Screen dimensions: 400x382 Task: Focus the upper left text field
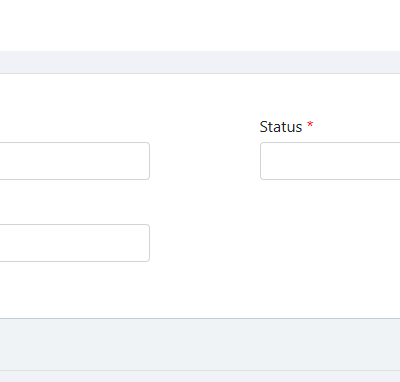75,161
